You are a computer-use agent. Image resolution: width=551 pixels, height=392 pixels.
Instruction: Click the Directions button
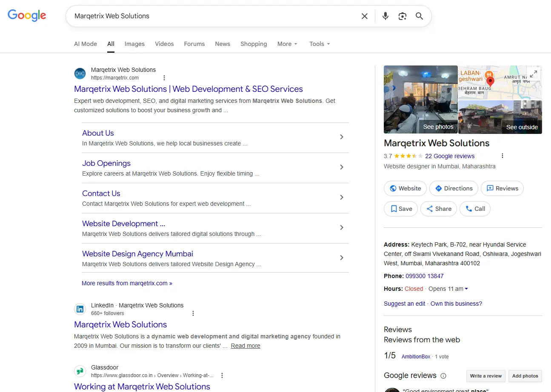[454, 188]
